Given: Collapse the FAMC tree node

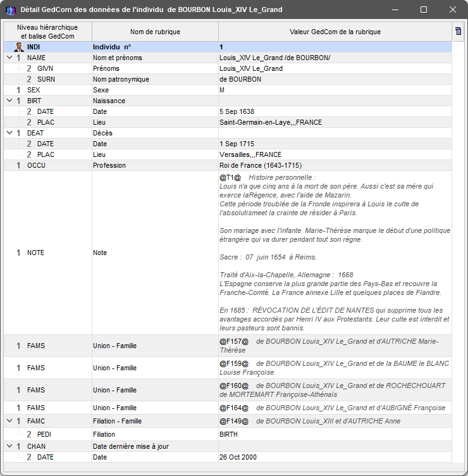Looking at the screenshot, I should (9, 421).
